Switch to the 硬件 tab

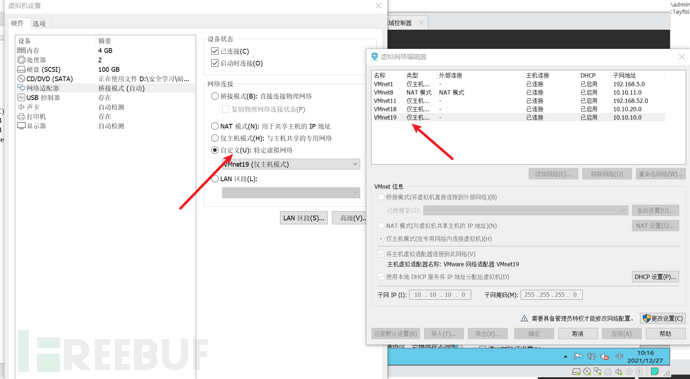pyautogui.click(x=18, y=23)
